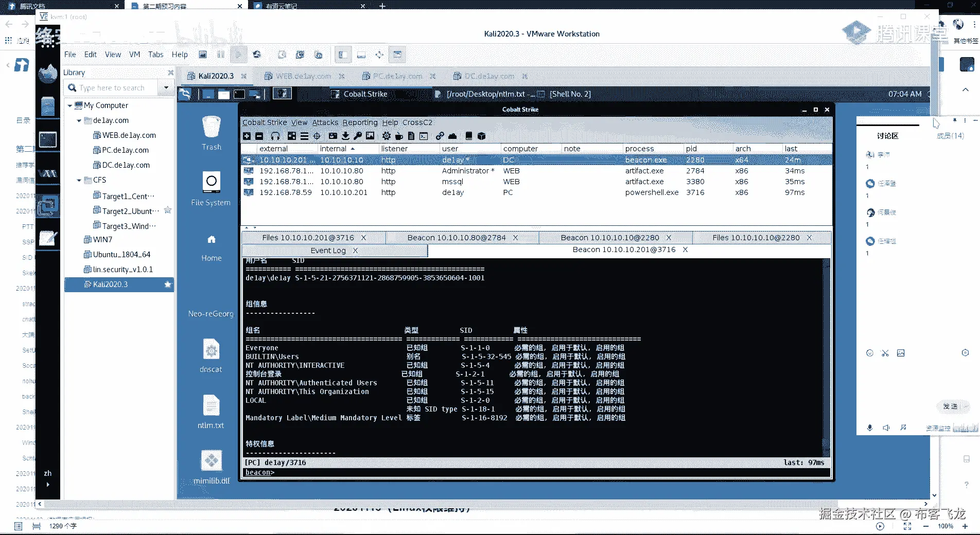Toggle favorite star on Target2_Ubuntu item
Screen dimensions: 980x535
(x=168, y=210)
